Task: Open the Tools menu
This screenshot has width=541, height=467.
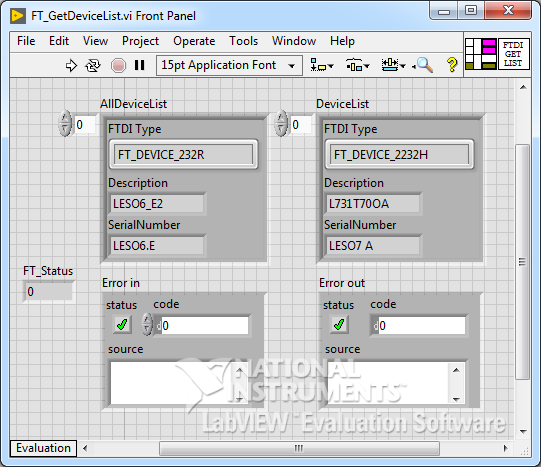Action: [x=244, y=41]
